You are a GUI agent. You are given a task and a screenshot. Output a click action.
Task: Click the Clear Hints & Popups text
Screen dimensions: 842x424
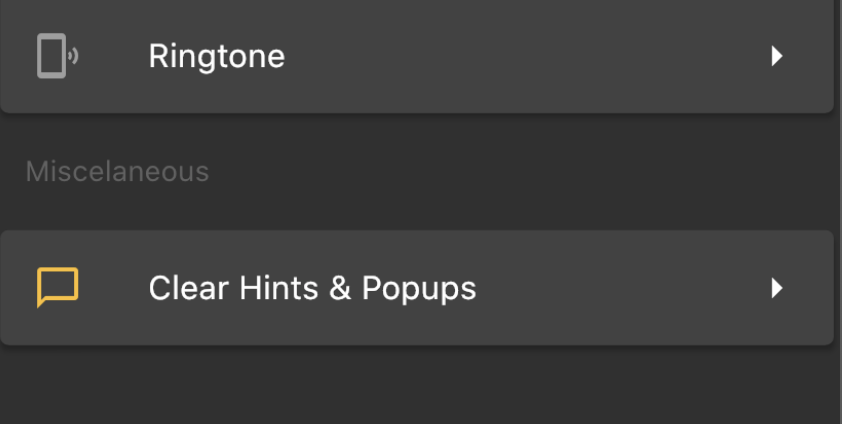pyautogui.click(x=312, y=288)
